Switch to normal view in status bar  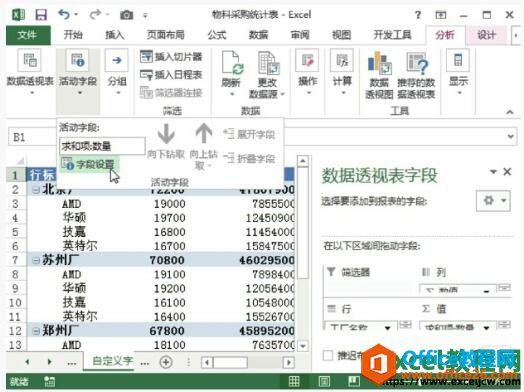pos(294,381)
